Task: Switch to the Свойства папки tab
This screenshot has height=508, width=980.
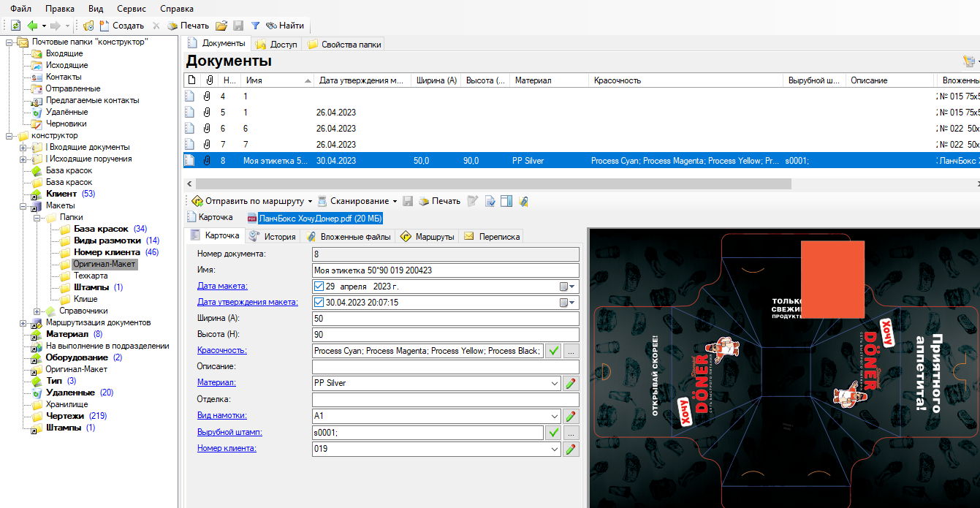Action: click(x=344, y=45)
